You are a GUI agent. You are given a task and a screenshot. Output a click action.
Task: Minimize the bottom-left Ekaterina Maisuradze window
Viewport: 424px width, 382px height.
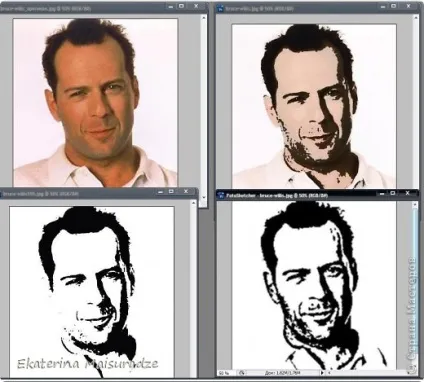pos(161,192)
